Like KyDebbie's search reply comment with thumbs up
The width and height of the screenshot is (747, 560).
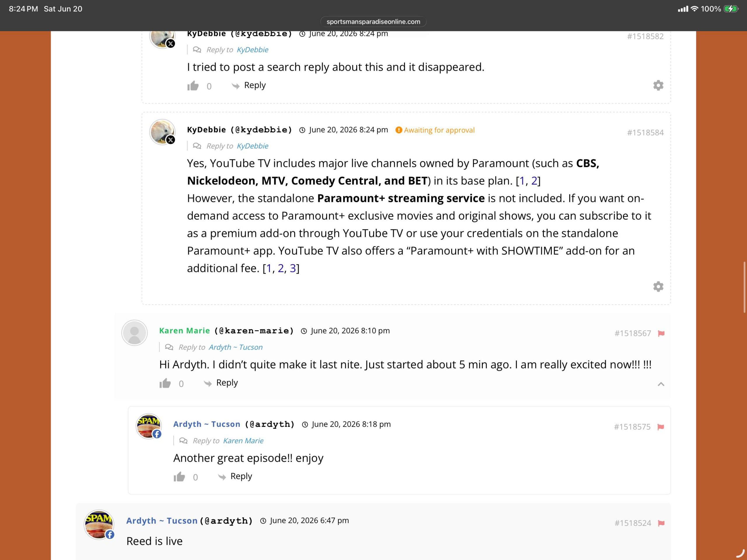[x=193, y=86]
